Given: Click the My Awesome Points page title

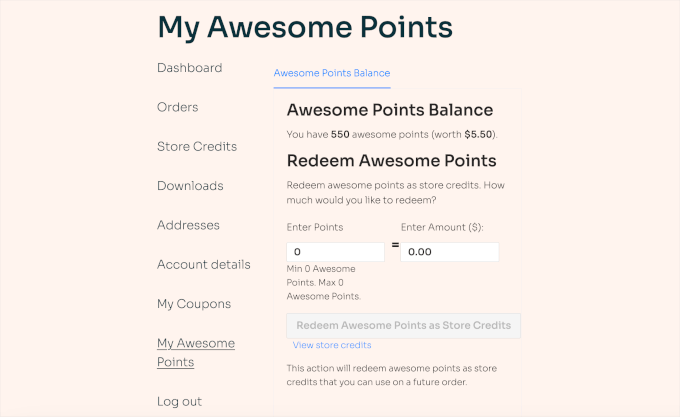Looking at the screenshot, I should 305,26.
